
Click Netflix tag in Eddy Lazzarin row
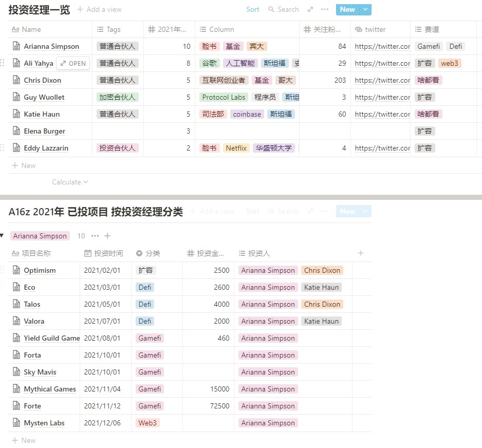coord(236,148)
